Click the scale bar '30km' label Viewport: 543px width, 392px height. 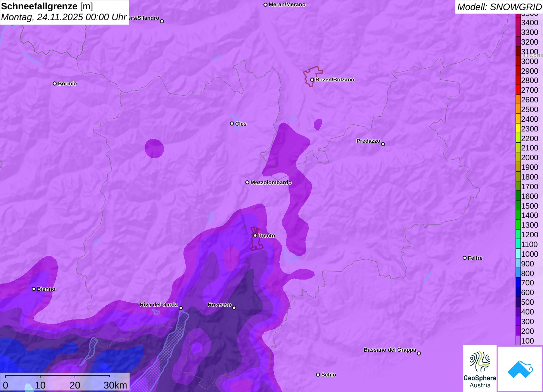[x=115, y=385]
